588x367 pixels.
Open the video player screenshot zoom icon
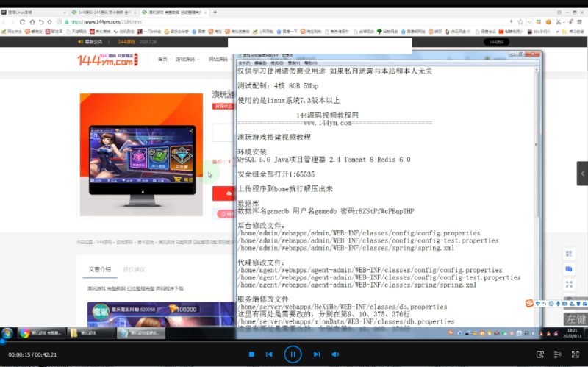540,354
